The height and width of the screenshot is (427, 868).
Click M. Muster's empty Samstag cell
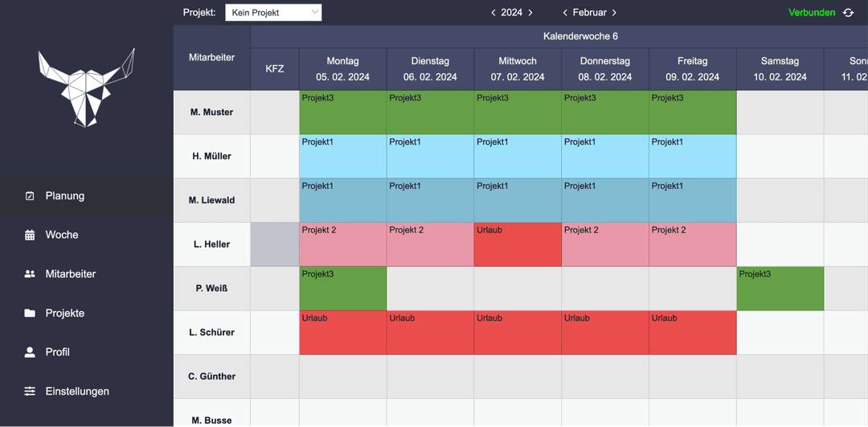[x=780, y=113]
